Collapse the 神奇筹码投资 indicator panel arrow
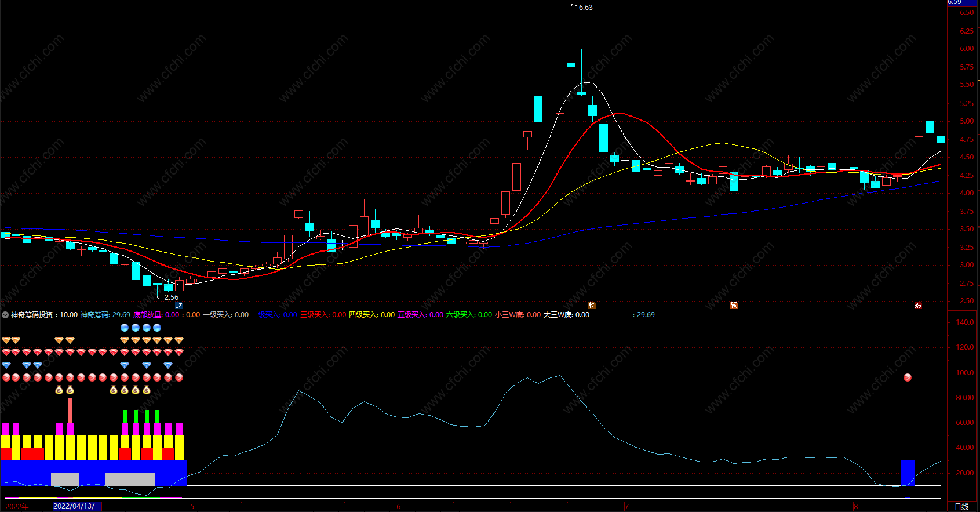980x512 pixels. tap(5, 315)
